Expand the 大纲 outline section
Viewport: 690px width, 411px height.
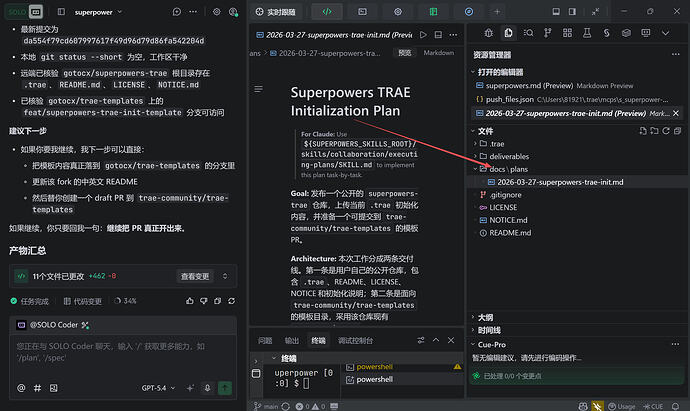483,317
